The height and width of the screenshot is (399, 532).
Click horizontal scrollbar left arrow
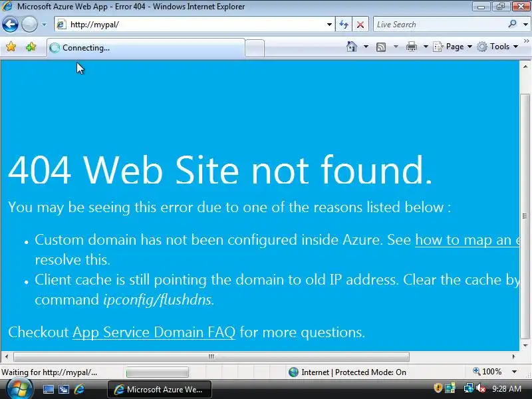tap(7, 356)
